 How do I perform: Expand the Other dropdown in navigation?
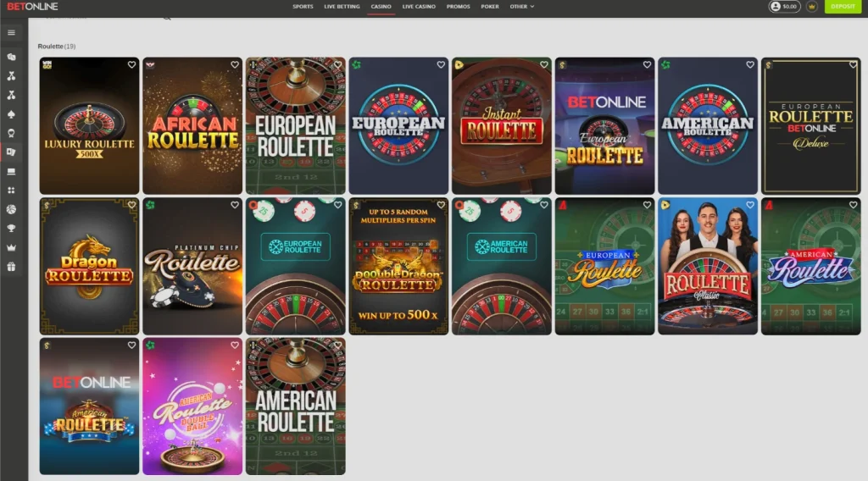point(522,7)
